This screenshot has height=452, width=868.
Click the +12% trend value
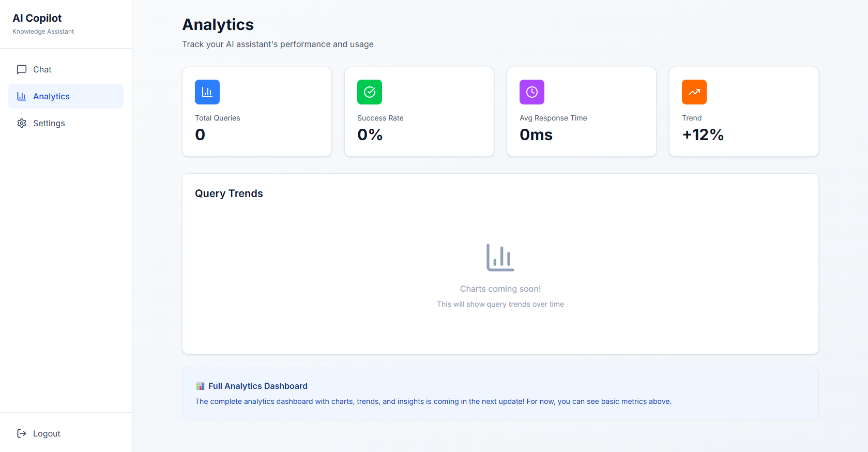pos(703,134)
